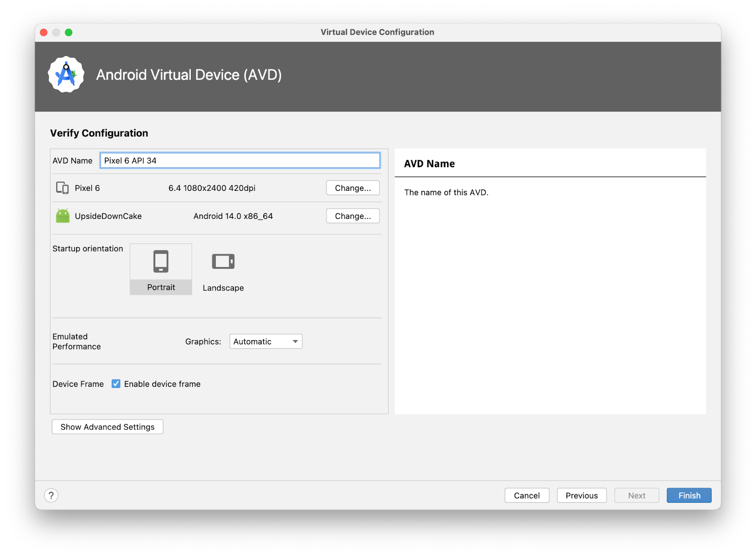The image size is (756, 556).
Task: Go back with the Previous button
Action: (x=581, y=495)
